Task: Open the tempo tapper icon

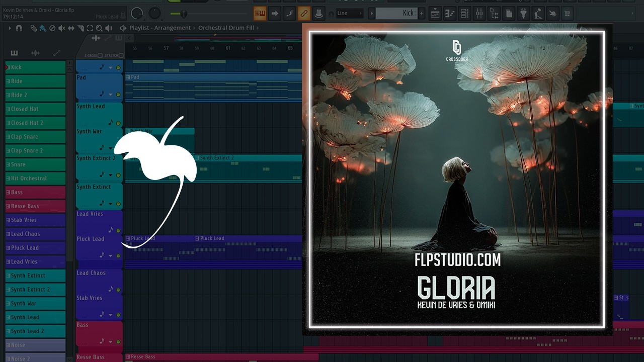Action: click(x=538, y=13)
